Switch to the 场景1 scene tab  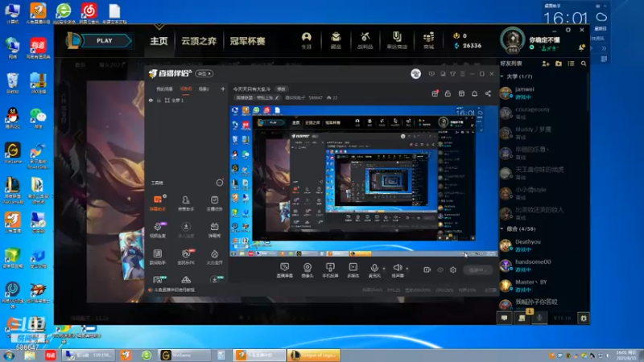pyautogui.click(x=204, y=88)
